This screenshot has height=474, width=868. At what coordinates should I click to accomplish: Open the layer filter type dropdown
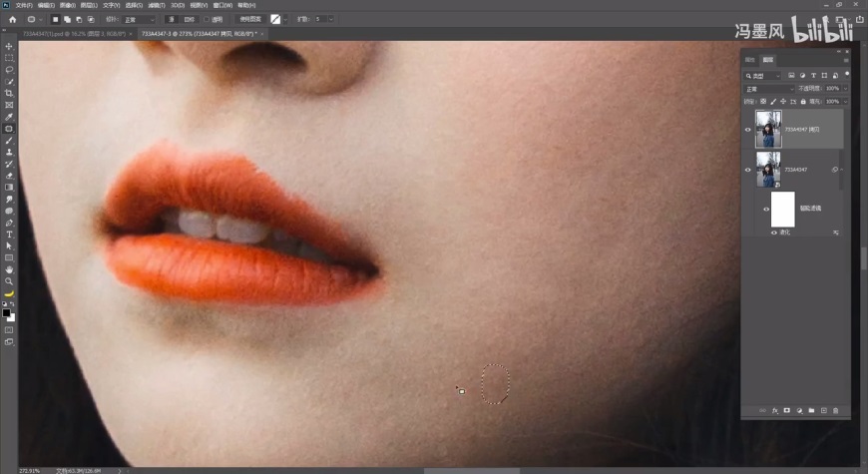point(762,75)
